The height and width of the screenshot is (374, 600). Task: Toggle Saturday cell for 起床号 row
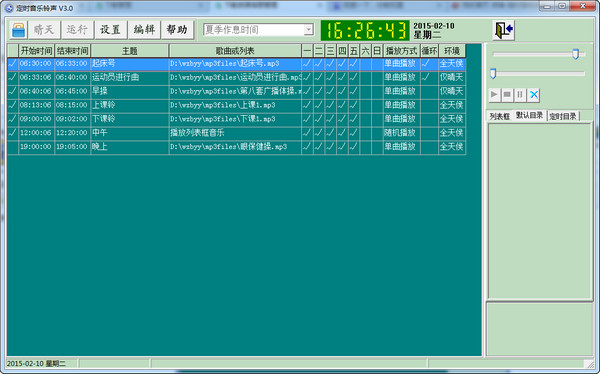[x=365, y=64]
